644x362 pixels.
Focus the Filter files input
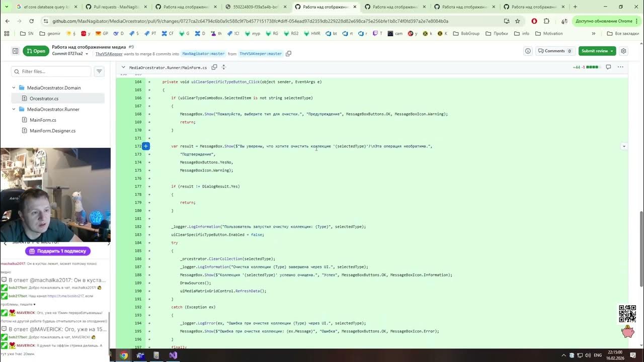click(51, 71)
